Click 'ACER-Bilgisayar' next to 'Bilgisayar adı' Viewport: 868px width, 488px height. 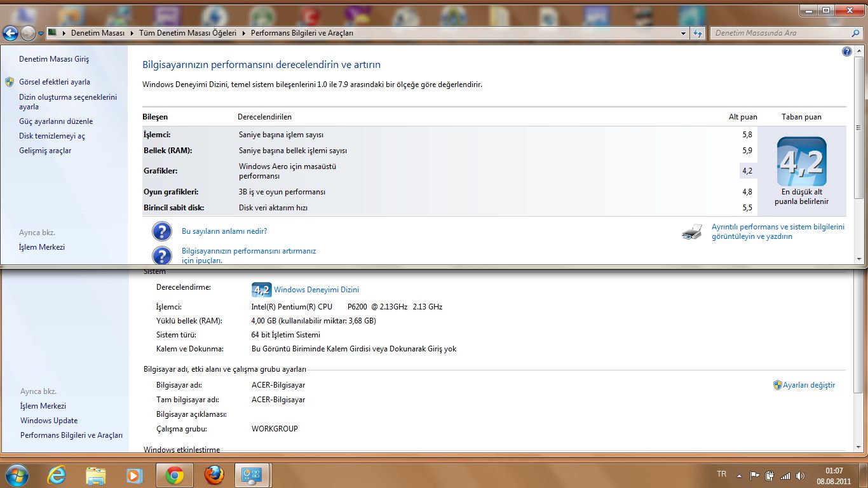coord(278,385)
